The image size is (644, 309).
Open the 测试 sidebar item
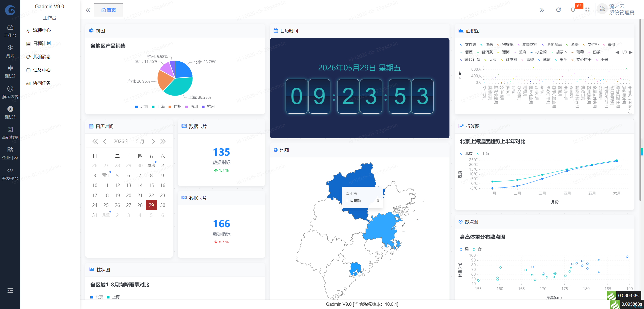point(10,52)
